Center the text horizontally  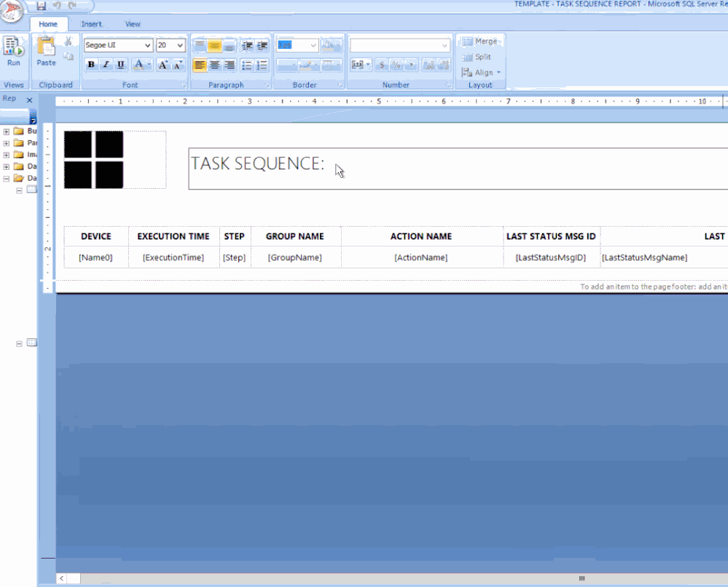[x=214, y=65]
